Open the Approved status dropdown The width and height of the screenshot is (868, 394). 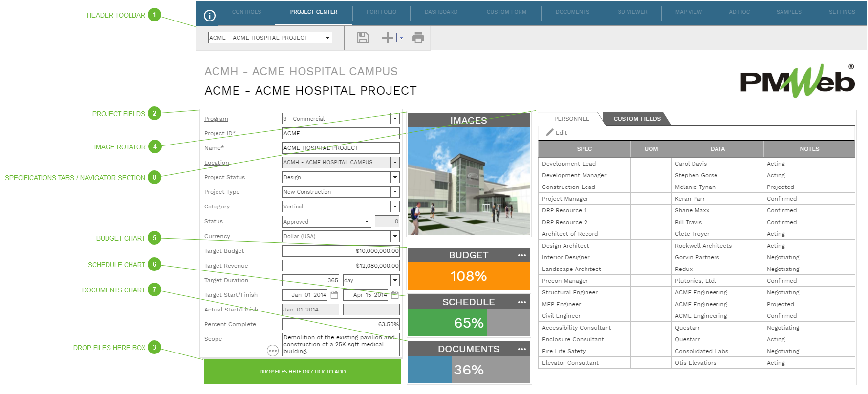367,222
